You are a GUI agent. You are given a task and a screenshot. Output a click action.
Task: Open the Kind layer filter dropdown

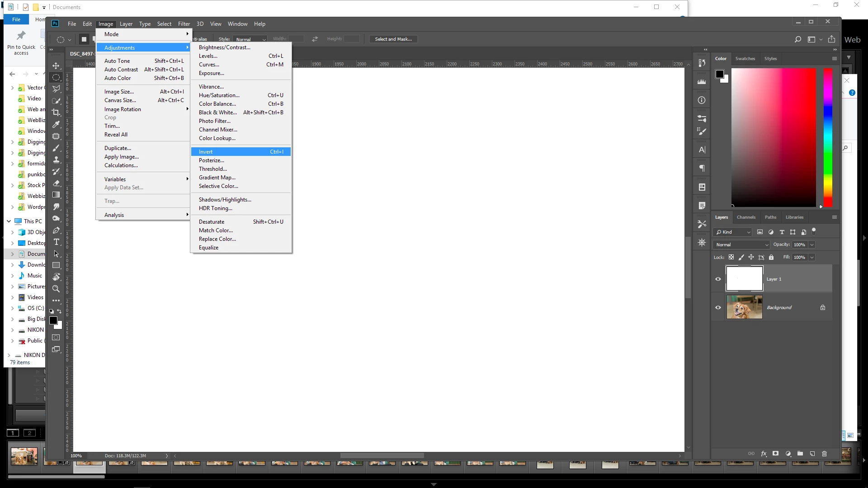click(732, 232)
